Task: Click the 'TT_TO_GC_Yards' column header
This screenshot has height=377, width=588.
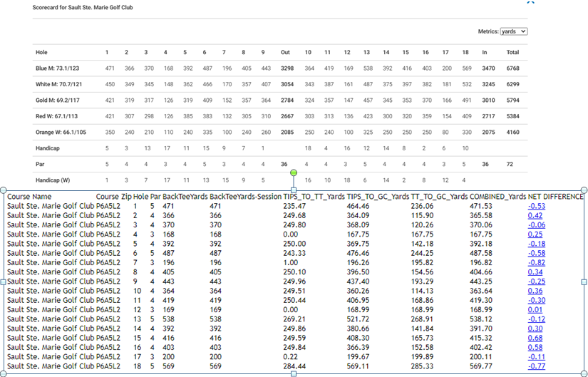Action: [x=439, y=197]
